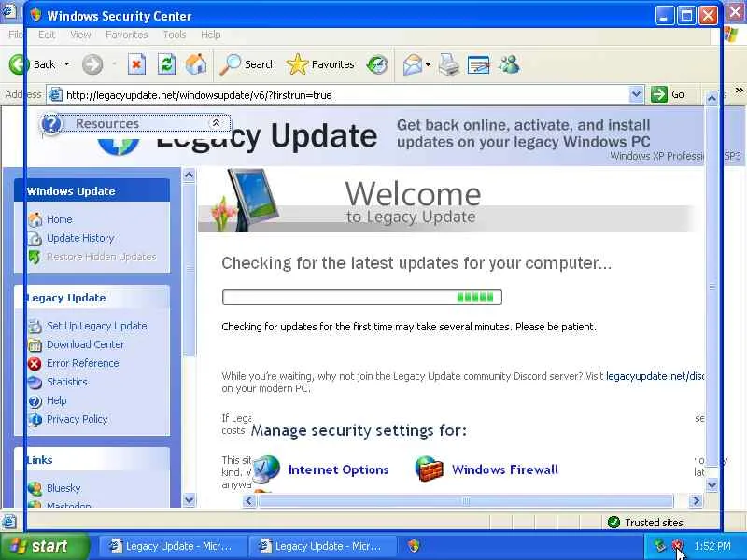Click the Back arrow icon
Image resolution: width=747 pixels, height=560 pixels.
(x=18, y=64)
